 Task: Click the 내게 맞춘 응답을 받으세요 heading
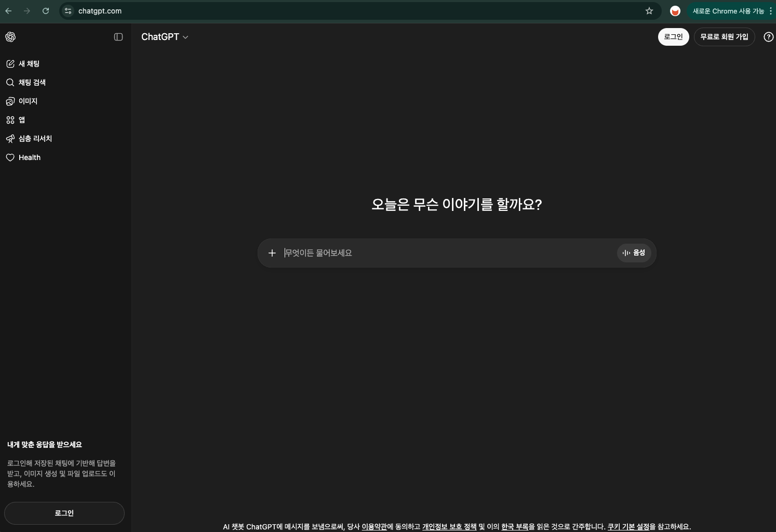pyautogui.click(x=45, y=445)
